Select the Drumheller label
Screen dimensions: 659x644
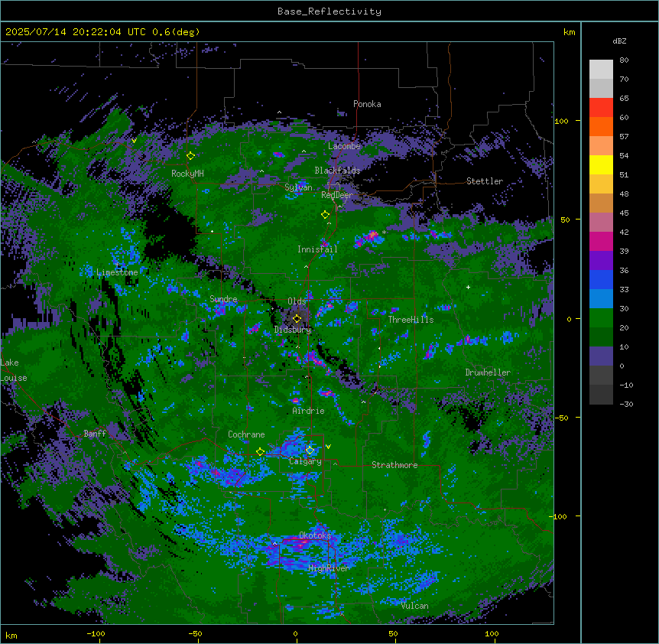(x=488, y=372)
